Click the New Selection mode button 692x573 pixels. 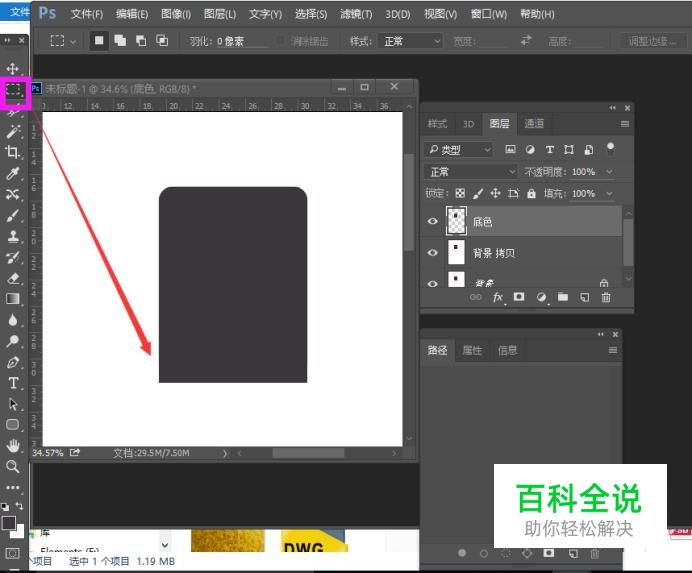(99, 41)
